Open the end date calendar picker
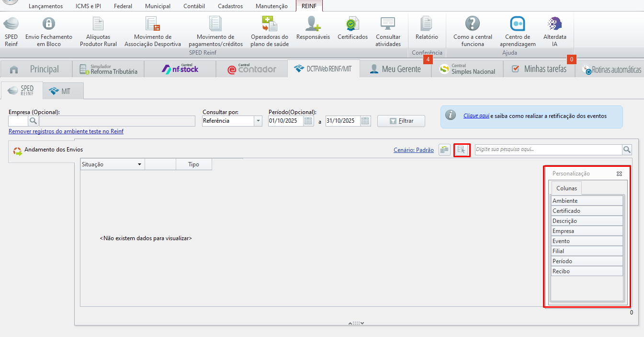This screenshot has width=644, height=337. click(x=366, y=121)
